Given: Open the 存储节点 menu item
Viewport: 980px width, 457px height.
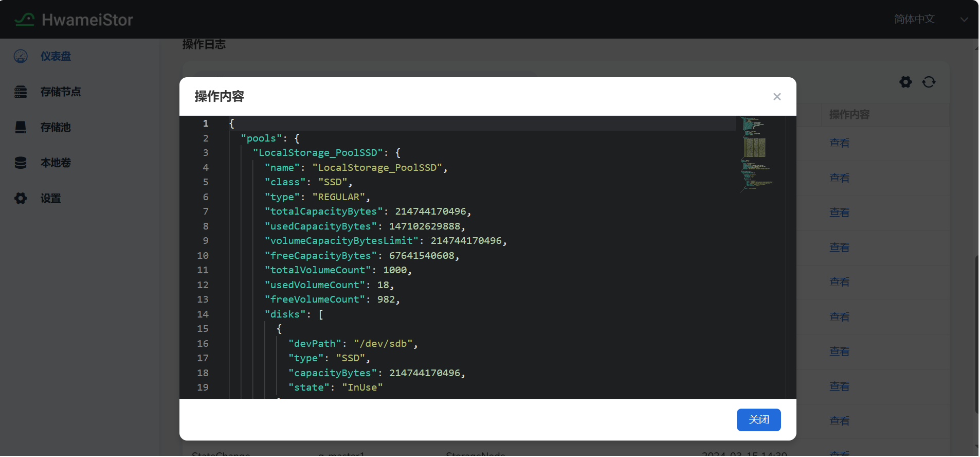Looking at the screenshot, I should tap(60, 92).
